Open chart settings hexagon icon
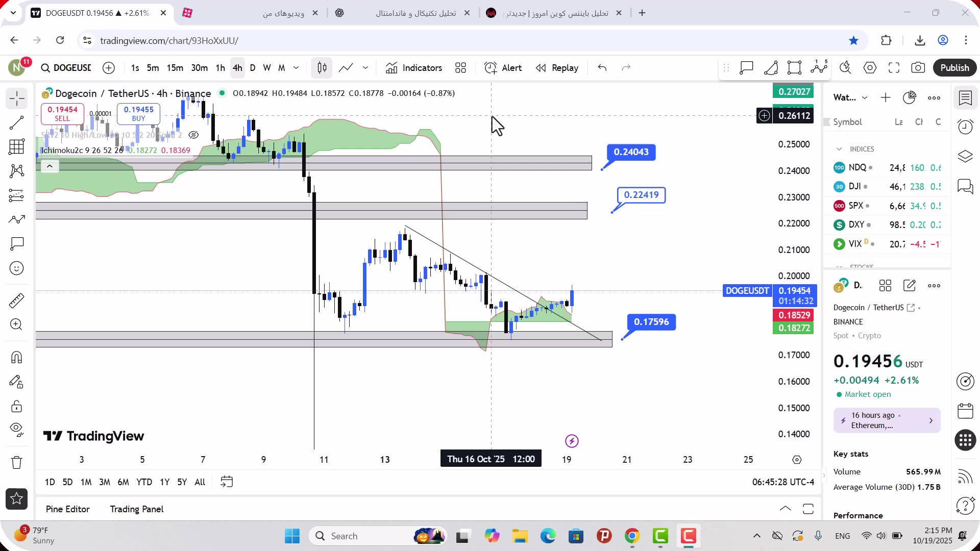The width and height of the screenshot is (980, 551). tap(870, 68)
